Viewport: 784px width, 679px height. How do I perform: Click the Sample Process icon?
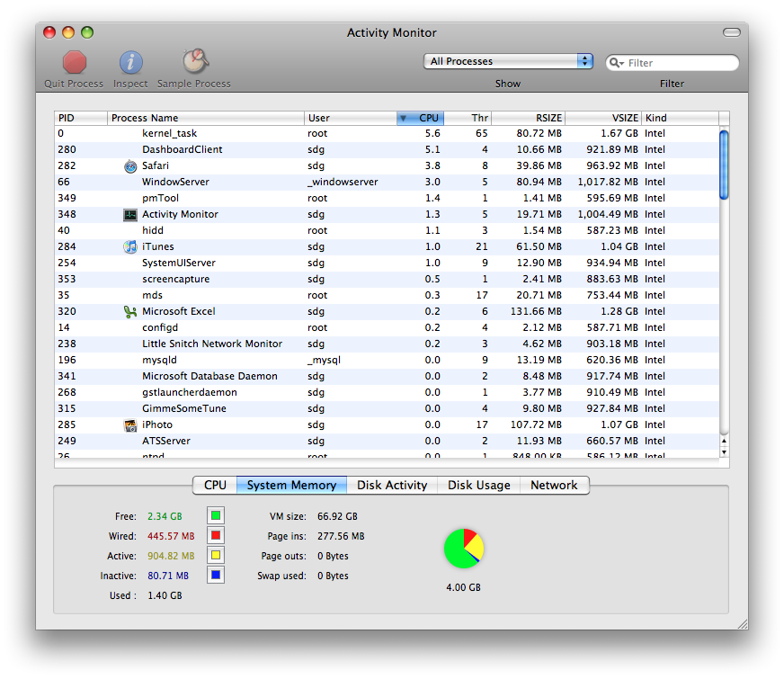point(195,61)
